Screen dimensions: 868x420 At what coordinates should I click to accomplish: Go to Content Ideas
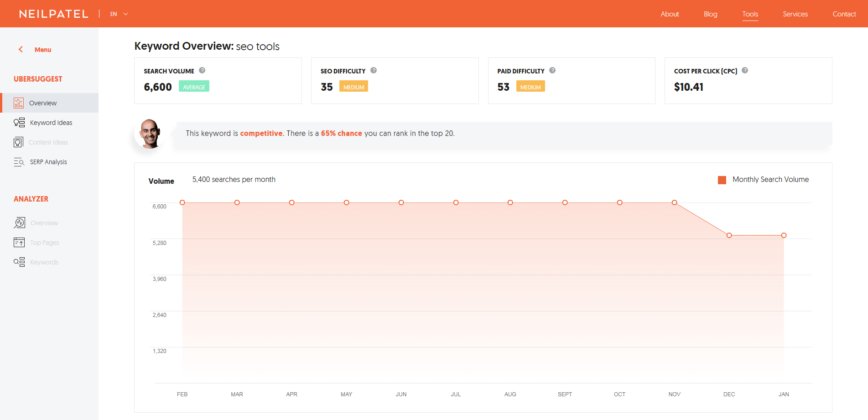[x=48, y=142]
